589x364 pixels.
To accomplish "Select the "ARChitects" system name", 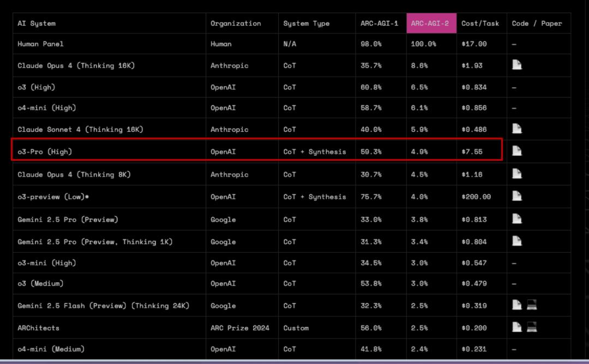I will tap(38, 328).
